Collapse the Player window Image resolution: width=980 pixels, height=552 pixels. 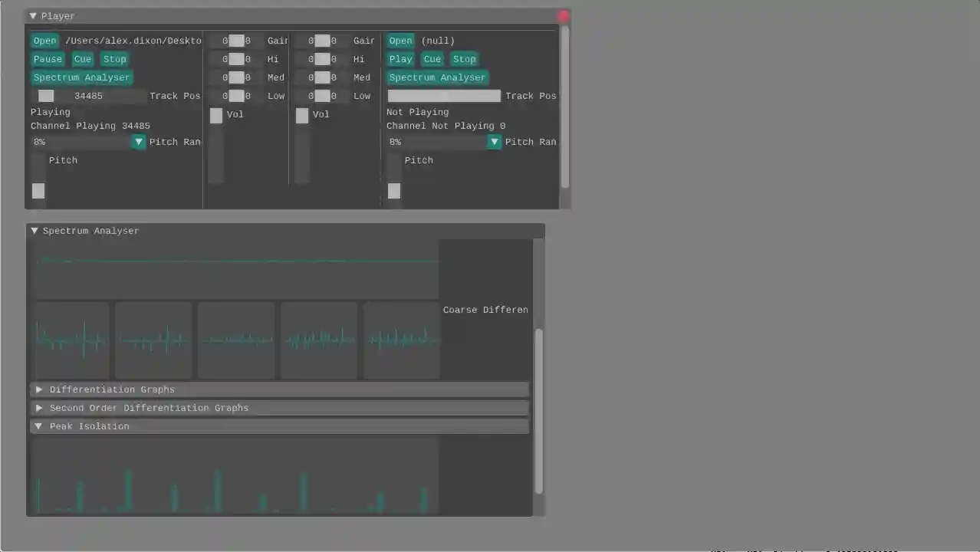point(32,15)
